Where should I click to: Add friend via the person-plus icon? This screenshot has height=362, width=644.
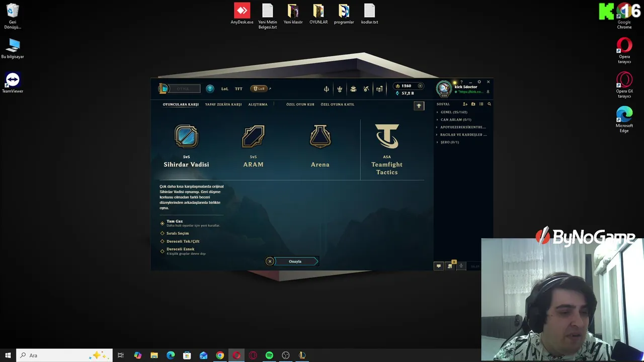[x=465, y=104]
